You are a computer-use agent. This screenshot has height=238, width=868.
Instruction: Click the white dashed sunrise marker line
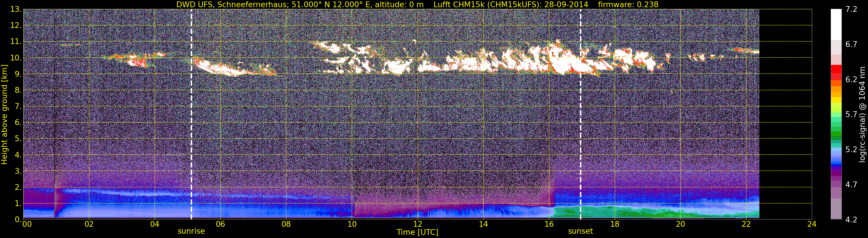(x=191, y=114)
